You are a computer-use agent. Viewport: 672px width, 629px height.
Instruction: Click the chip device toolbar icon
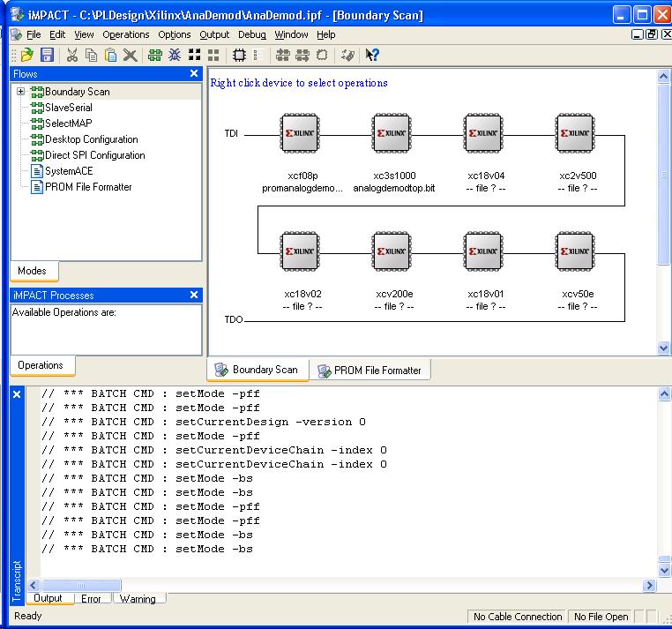(x=239, y=55)
